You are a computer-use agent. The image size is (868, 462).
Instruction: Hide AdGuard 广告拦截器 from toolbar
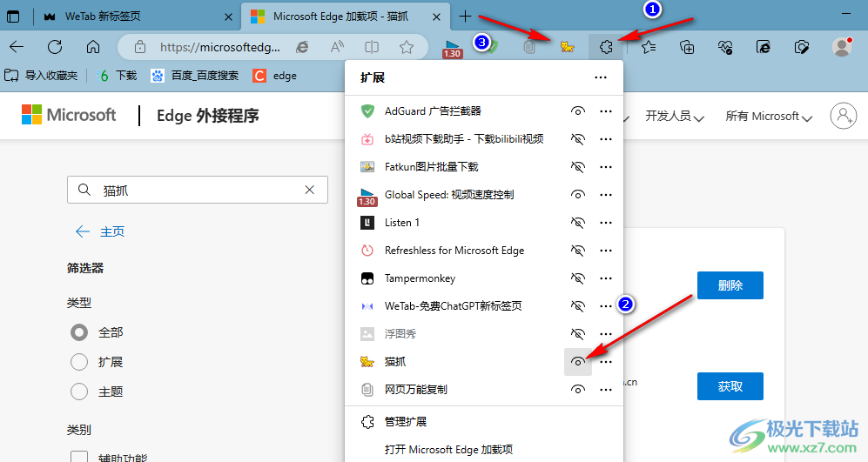pos(577,111)
